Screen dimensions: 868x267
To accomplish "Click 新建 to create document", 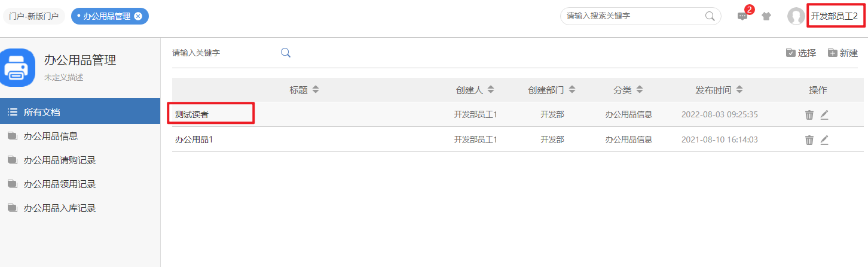I will point(843,53).
